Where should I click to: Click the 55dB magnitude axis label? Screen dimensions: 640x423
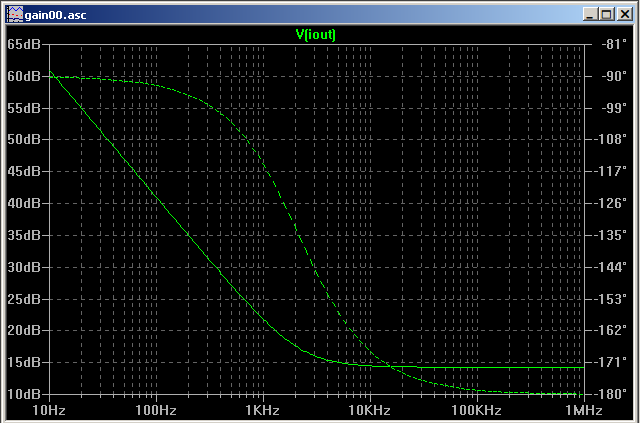pyautogui.click(x=24, y=108)
